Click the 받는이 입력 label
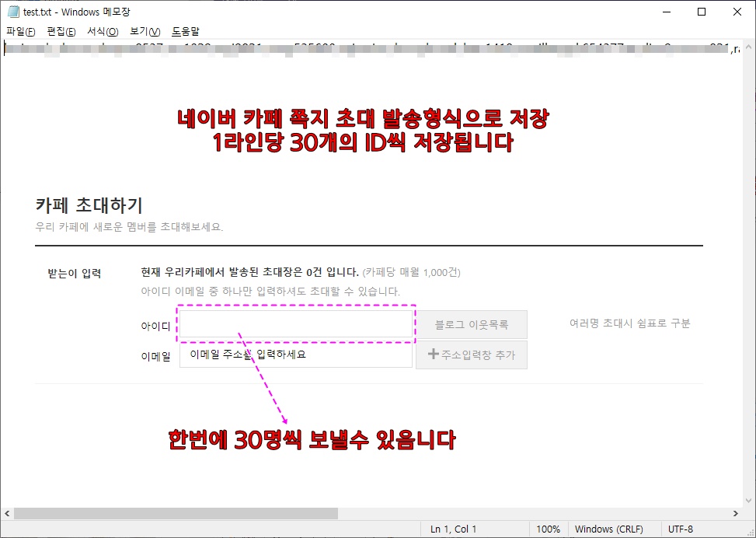 (75, 274)
